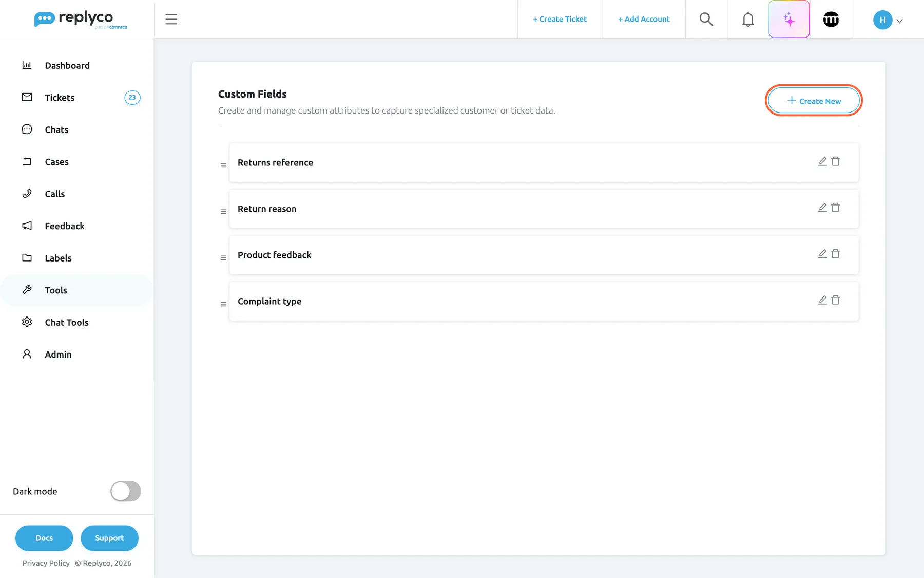This screenshot has height=578, width=924.
Task: Open the notifications bell
Action: [748, 20]
